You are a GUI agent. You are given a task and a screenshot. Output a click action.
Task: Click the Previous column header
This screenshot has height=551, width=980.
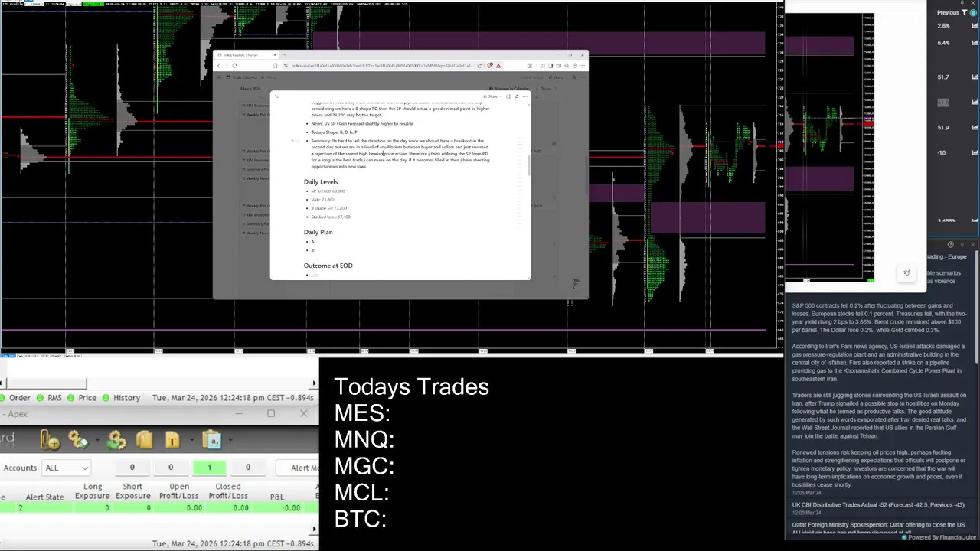click(948, 12)
